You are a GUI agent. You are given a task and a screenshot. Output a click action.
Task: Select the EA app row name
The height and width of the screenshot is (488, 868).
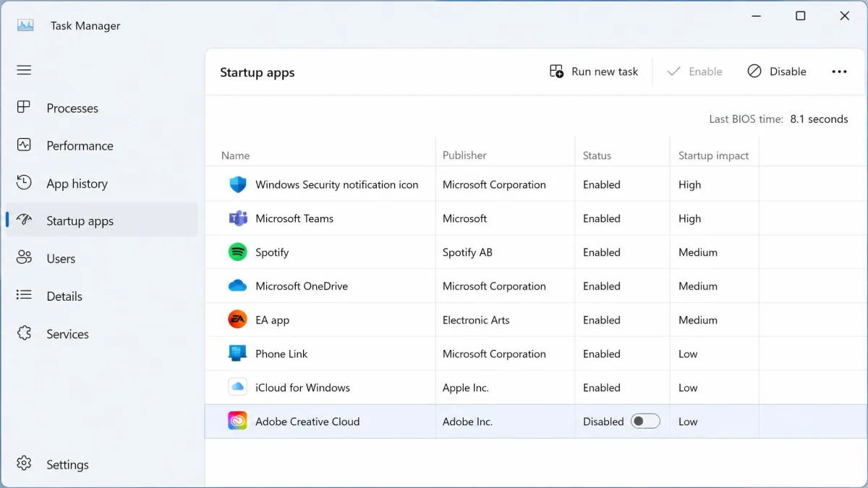pos(273,320)
